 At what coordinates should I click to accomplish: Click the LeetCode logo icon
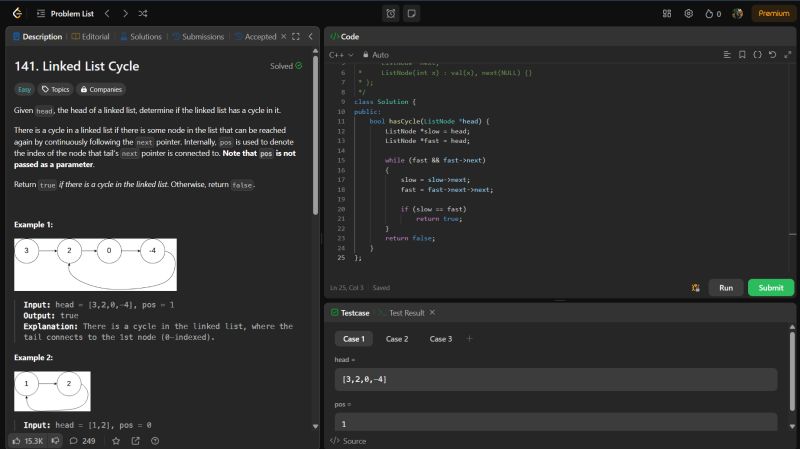coord(16,14)
